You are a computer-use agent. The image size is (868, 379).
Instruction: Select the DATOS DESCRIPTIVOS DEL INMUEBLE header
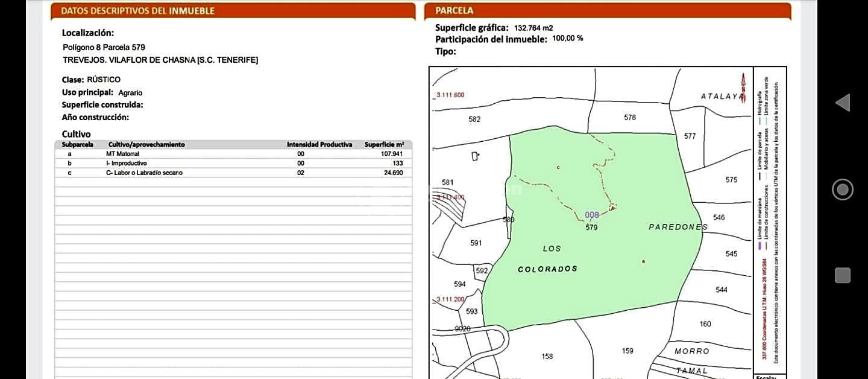tap(138, 11)
